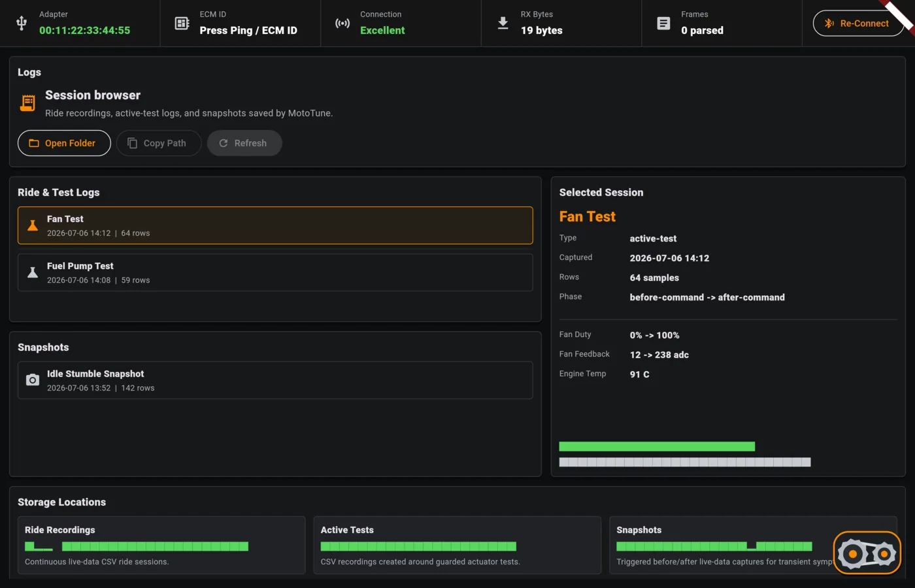This screenshot has height=588, width=915.
Task: Select the Fan Test log
Action: click(275, 225)
